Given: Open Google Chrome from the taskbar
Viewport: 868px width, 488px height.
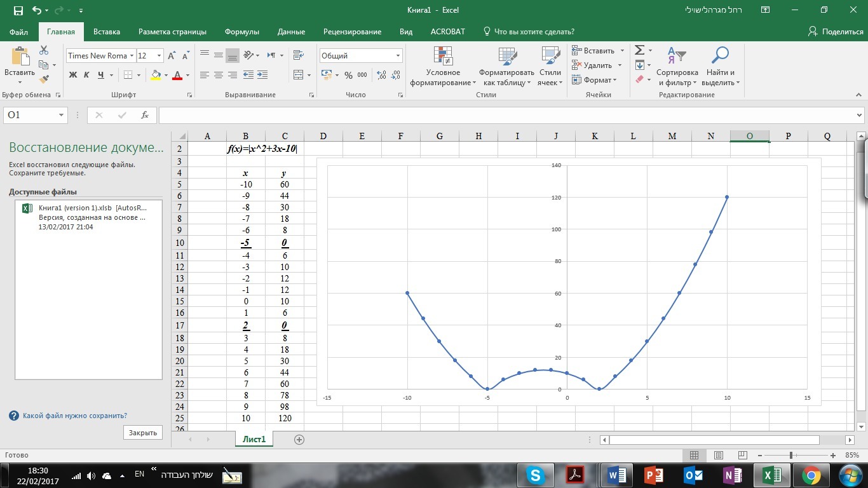Looking at the screenshot, I should 810,475.
